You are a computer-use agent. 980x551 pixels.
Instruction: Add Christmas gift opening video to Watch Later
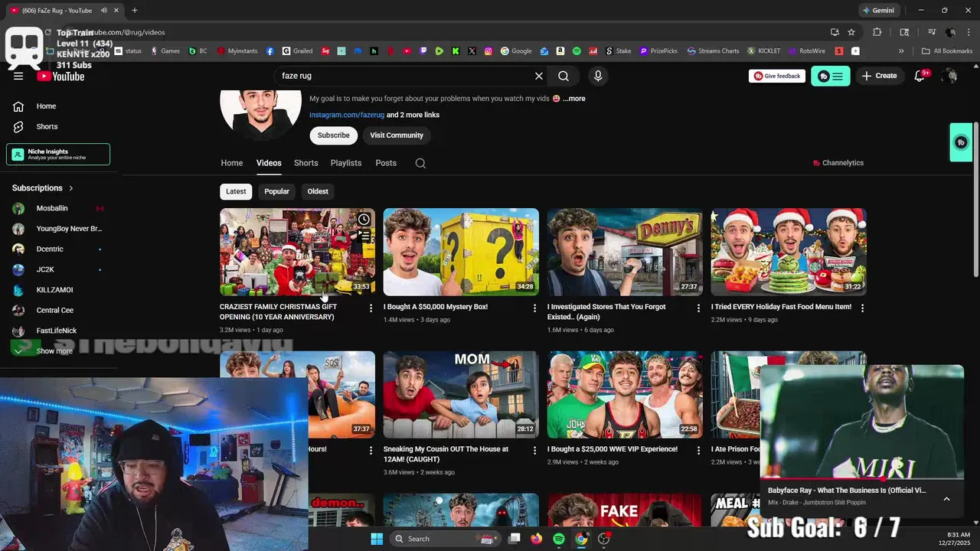tap(364, 220)
